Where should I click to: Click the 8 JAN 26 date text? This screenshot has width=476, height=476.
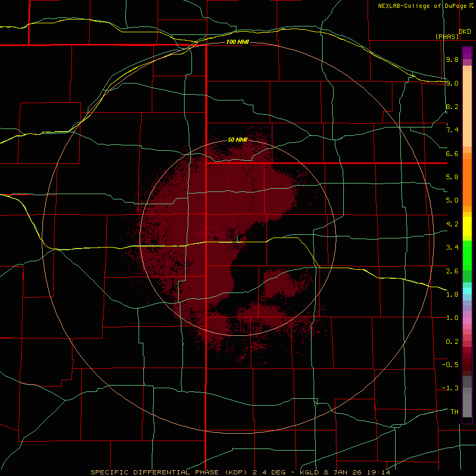coord(344,472)
